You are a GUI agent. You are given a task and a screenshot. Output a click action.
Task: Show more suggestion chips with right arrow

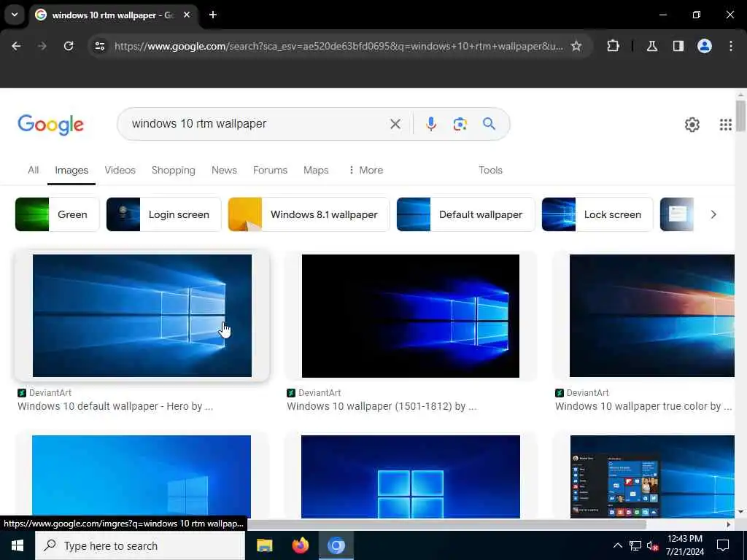(713, 214)
